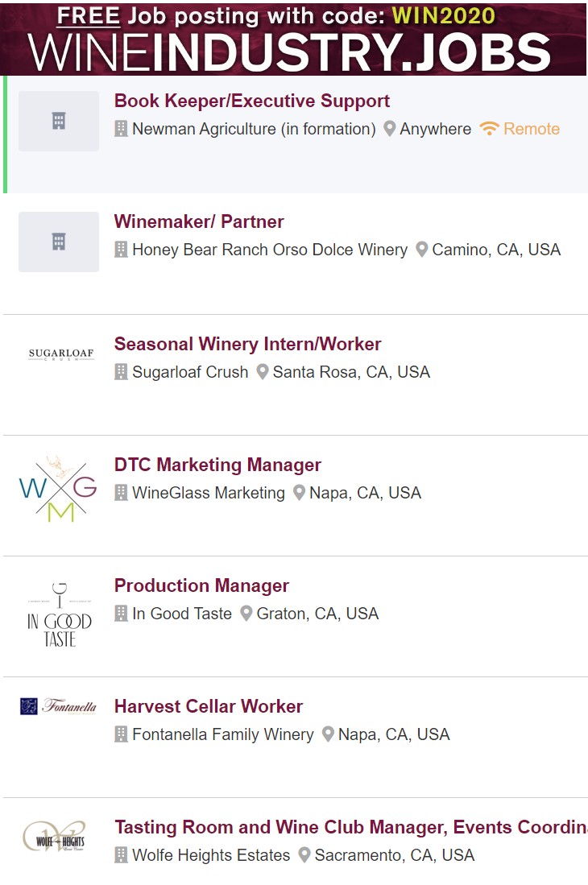Open the Production Manager job listing
Image resolution: width=588 pixels, height=885 pixels.
[201, 586]
